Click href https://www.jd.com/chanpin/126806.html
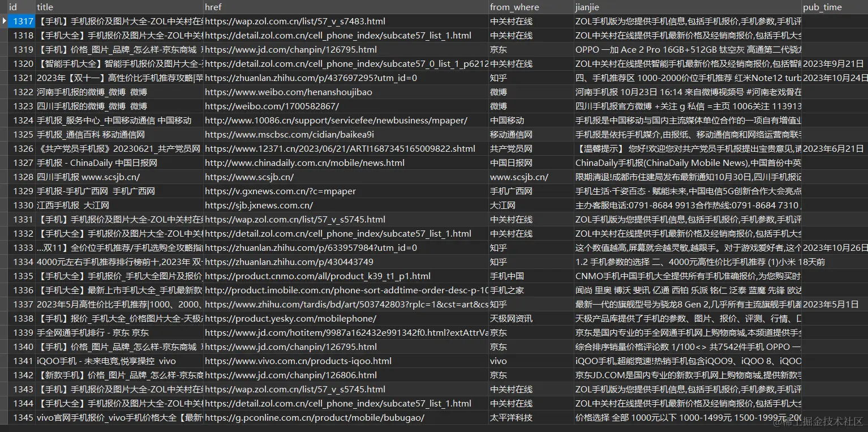The height and width of the screenshot is (432, 868). pyautogui.click(x=291, y=375)
